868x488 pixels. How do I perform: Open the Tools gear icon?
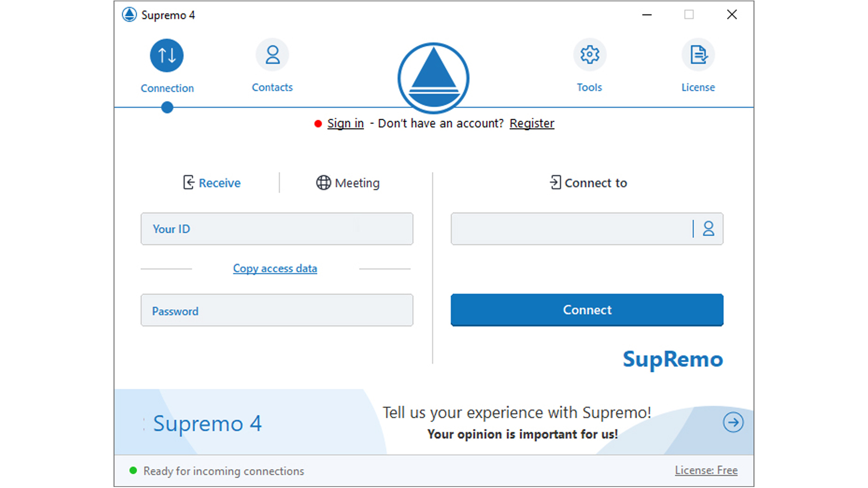coord(590,55)
